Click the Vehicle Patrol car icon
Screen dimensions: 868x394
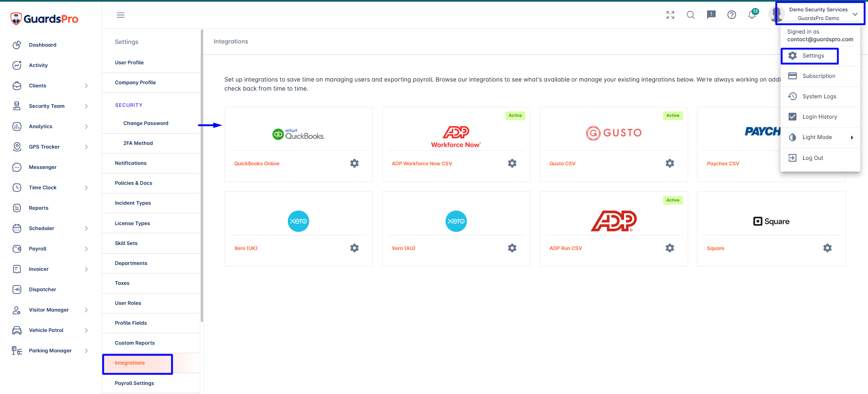[x=17, y=330]
